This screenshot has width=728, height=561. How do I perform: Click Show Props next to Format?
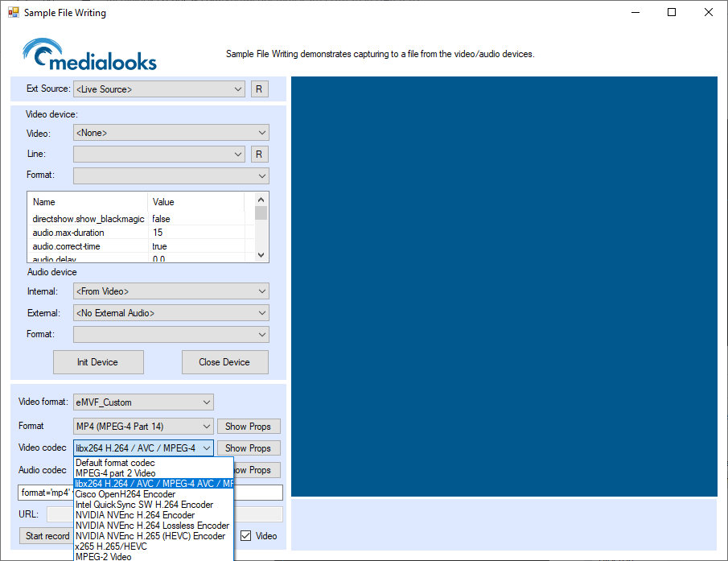249,427
